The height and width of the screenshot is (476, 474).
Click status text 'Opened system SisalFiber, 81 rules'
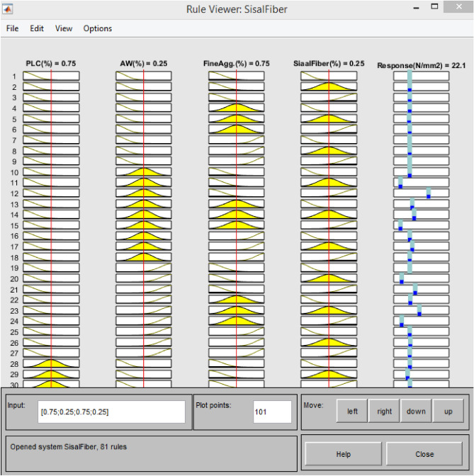click(68, 447)
